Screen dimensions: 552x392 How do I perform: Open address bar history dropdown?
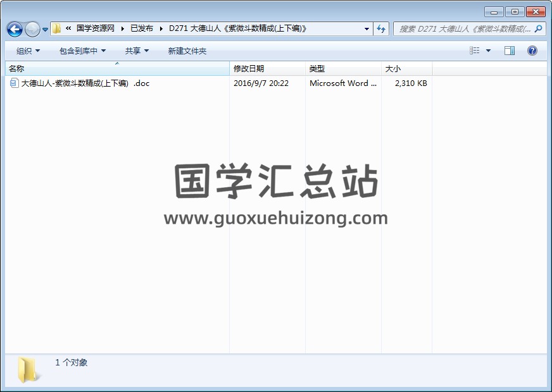coord(367,29)
